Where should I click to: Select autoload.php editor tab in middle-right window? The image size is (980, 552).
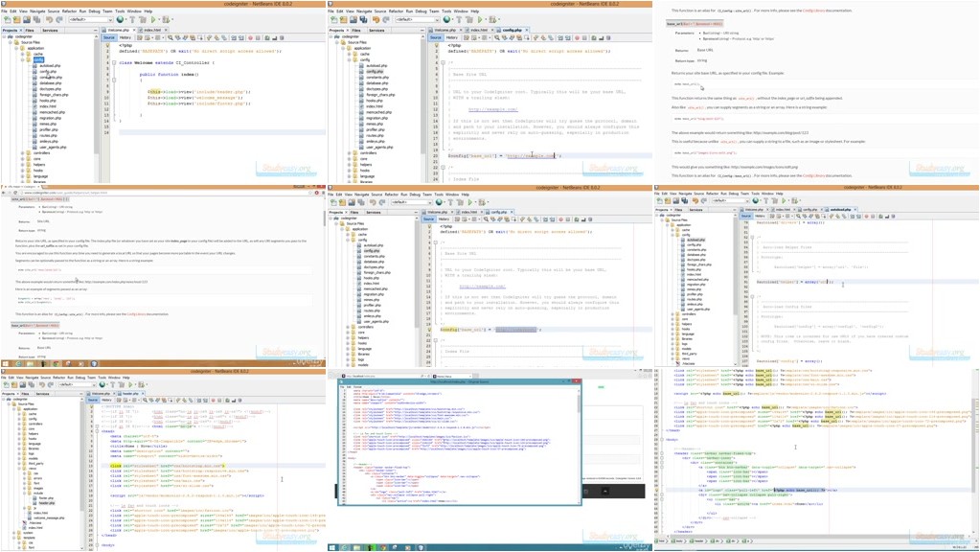(x=839, y=210)
